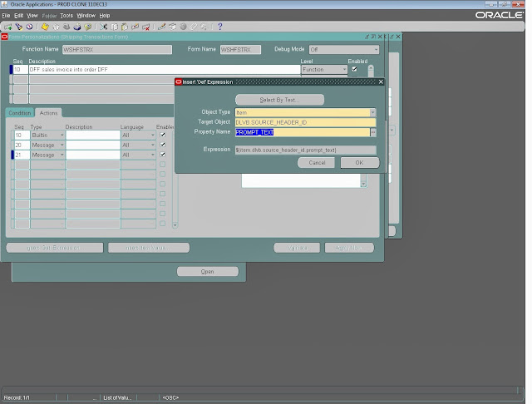Click the Cancel button
The image size is (532, 404).
coord(317,162)
